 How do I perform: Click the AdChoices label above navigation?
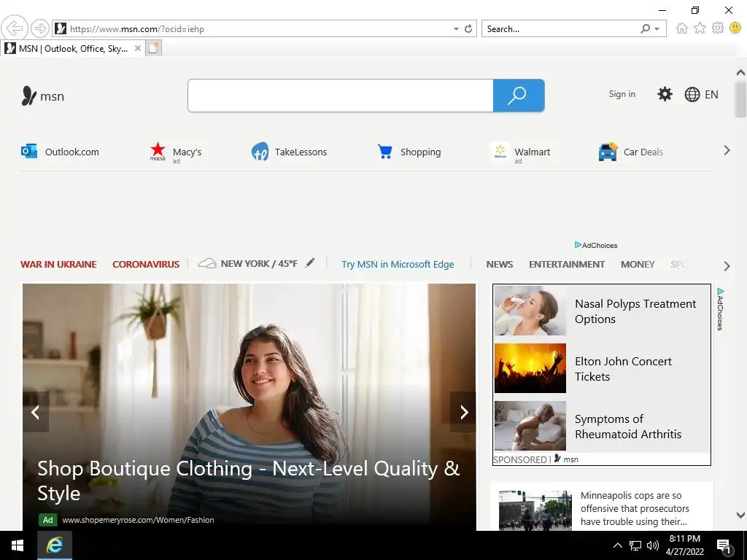pos(596,245)
